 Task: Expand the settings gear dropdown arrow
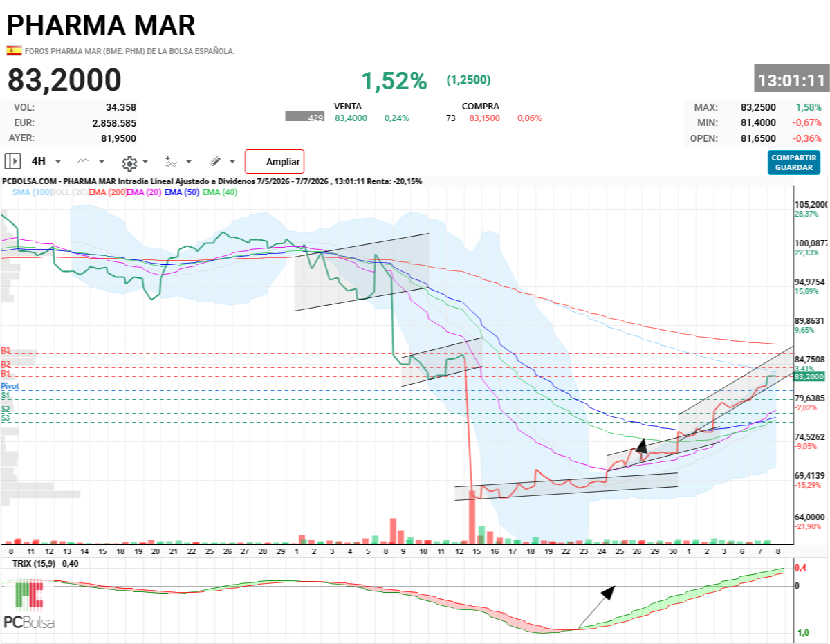click(x=145, y=162)
